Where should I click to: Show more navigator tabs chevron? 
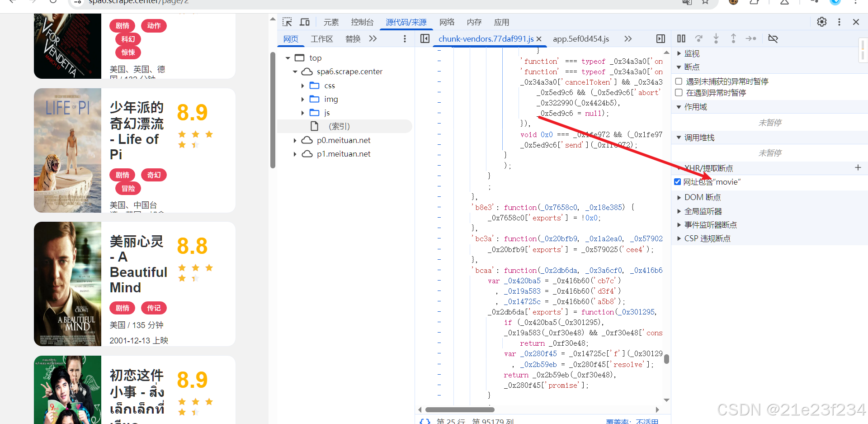pyautogui.click(x=373, y=38)
